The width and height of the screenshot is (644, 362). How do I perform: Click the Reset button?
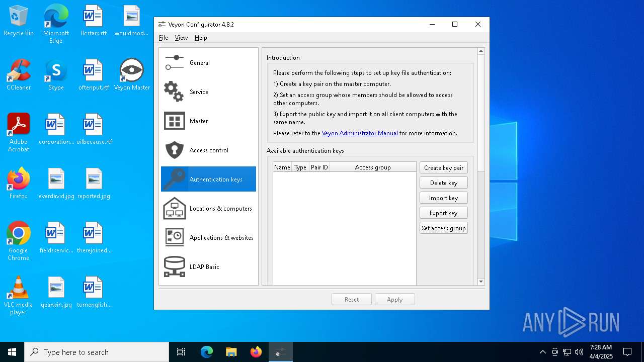pos(352,300)
